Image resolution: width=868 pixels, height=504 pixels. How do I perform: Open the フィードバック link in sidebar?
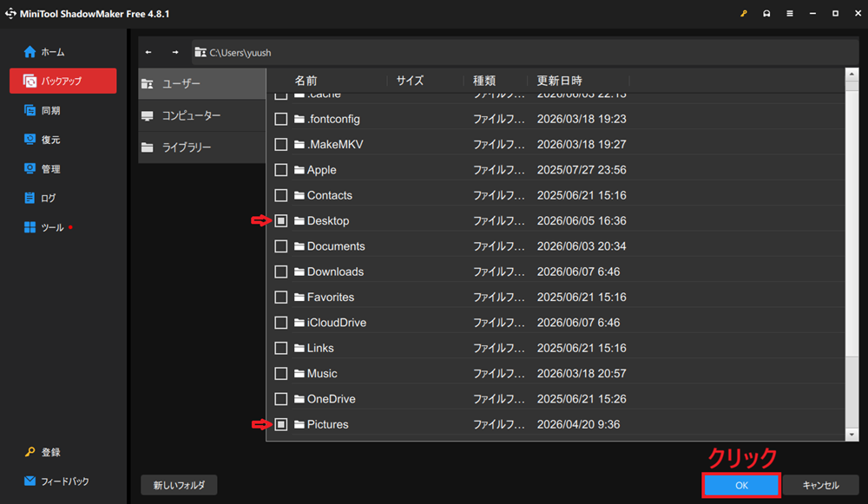(x=65, y=481)
